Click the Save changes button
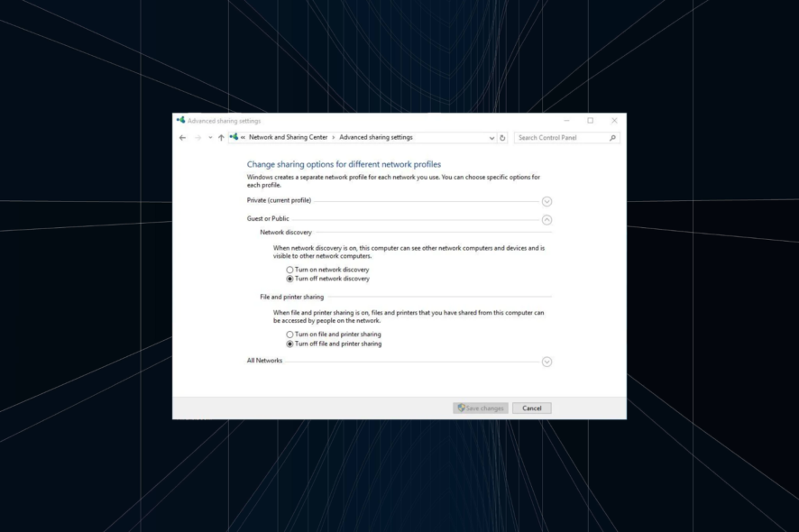The height and width of the screenshot is (532, 799). point(481,408)
